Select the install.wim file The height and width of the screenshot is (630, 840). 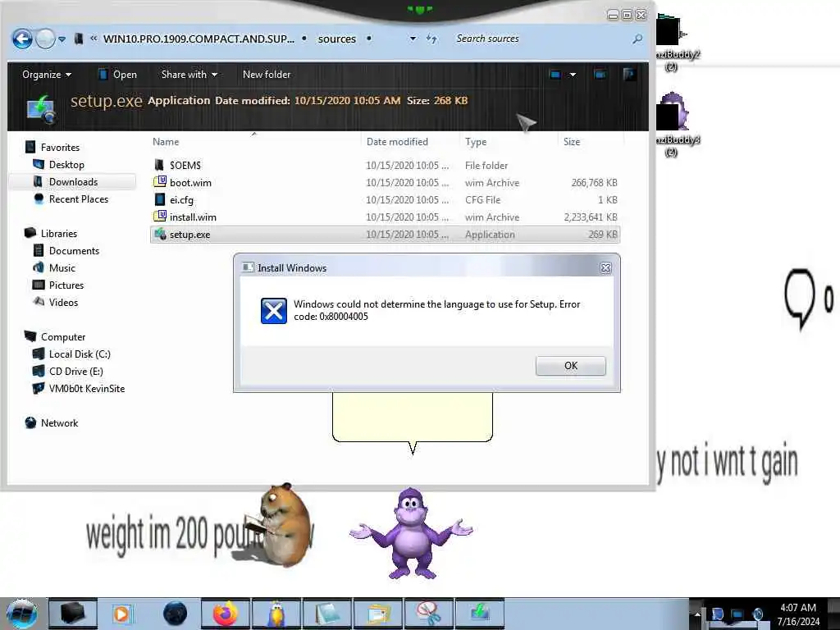(385, 217)
